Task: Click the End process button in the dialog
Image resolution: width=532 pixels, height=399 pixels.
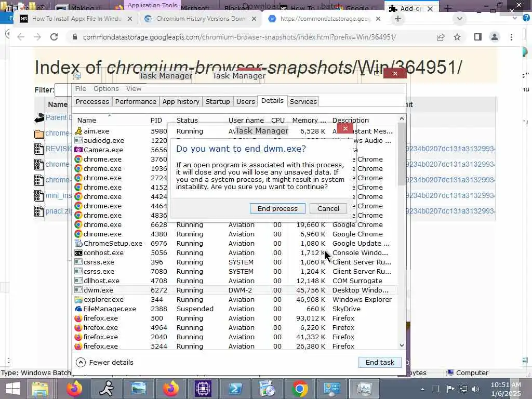Action: point(277,208)
